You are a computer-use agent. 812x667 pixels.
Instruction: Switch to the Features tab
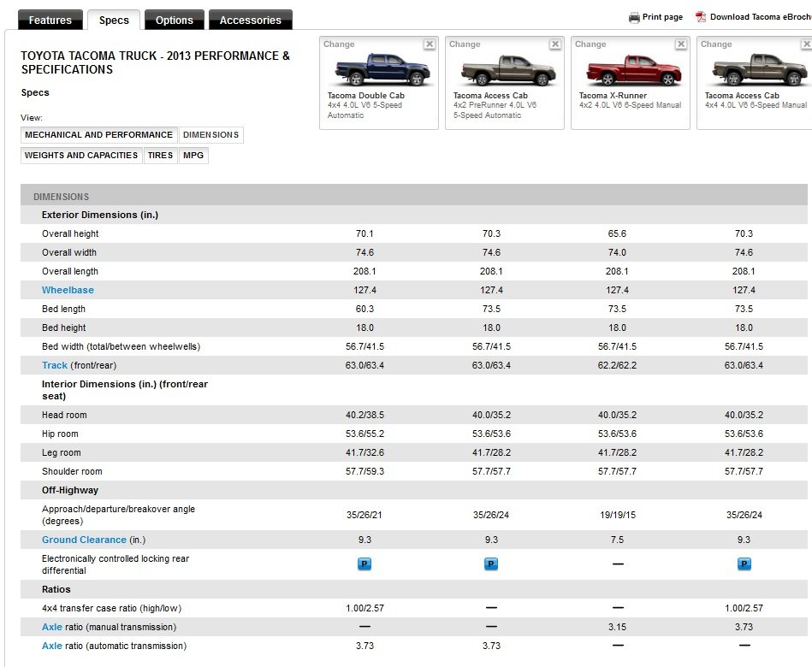coord(50,21)
